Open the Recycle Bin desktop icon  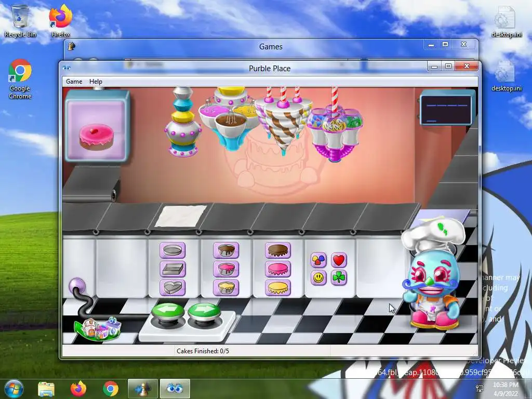[20, 21]
